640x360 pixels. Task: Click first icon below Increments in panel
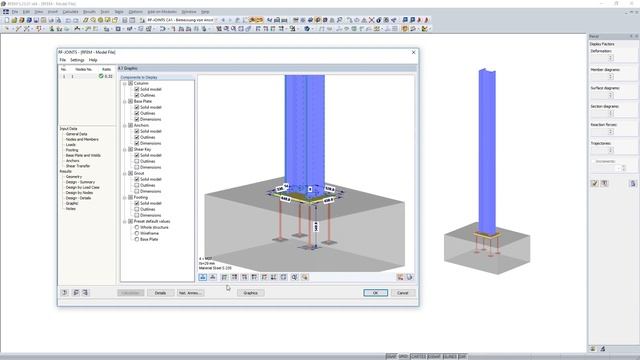coord(595,184)
